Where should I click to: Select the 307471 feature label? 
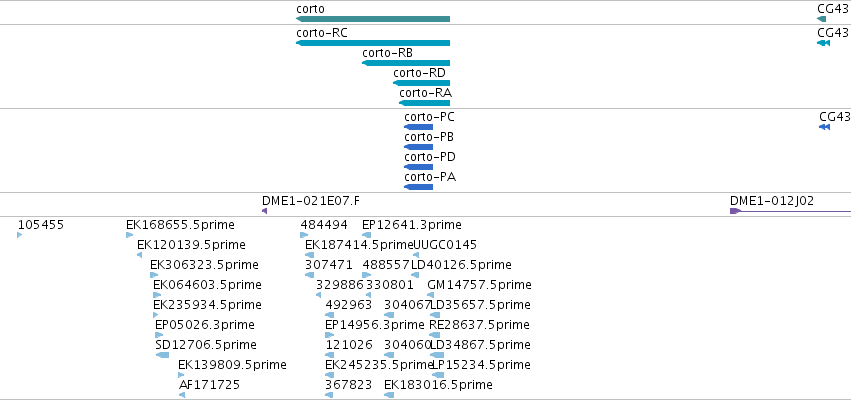329,265
